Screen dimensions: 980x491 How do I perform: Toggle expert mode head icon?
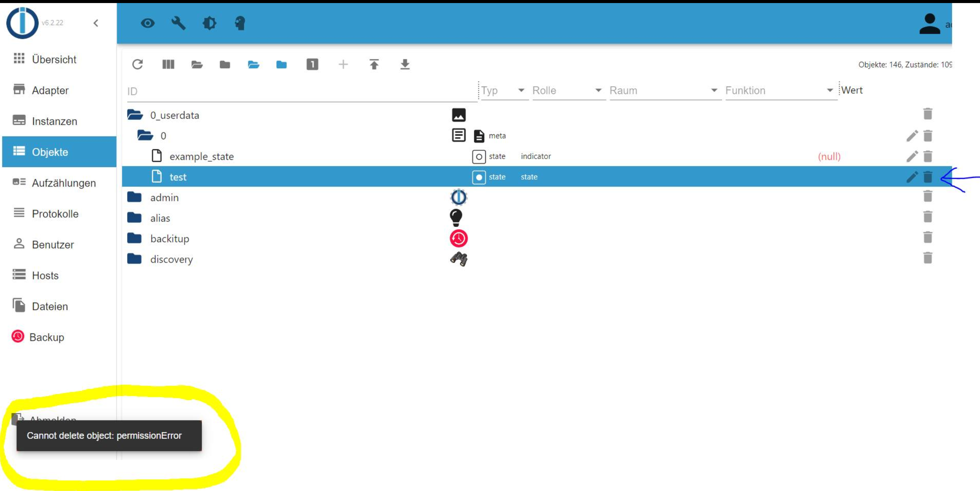coord(240,23)
